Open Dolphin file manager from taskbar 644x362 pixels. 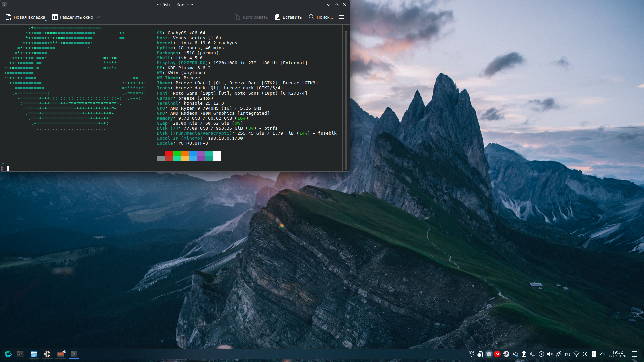pos(34,354)
